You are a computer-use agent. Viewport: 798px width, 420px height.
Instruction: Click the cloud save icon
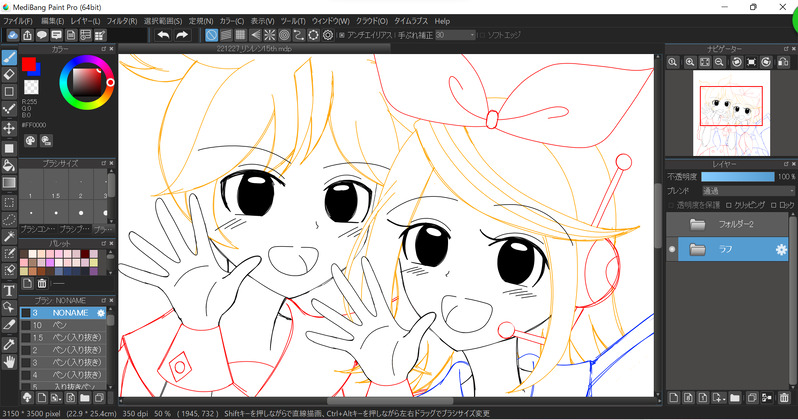pos(13,35)
